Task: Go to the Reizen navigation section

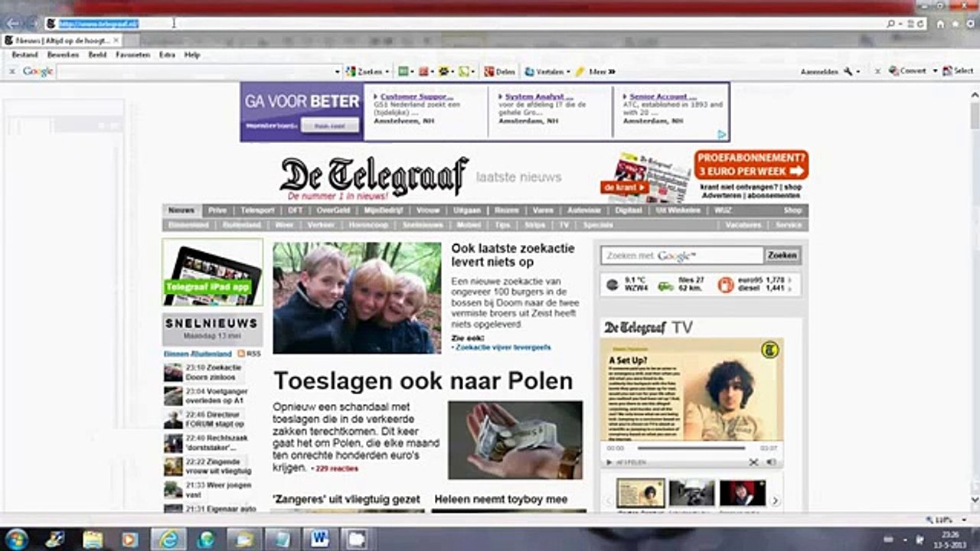Action: [x=506, y=210]
